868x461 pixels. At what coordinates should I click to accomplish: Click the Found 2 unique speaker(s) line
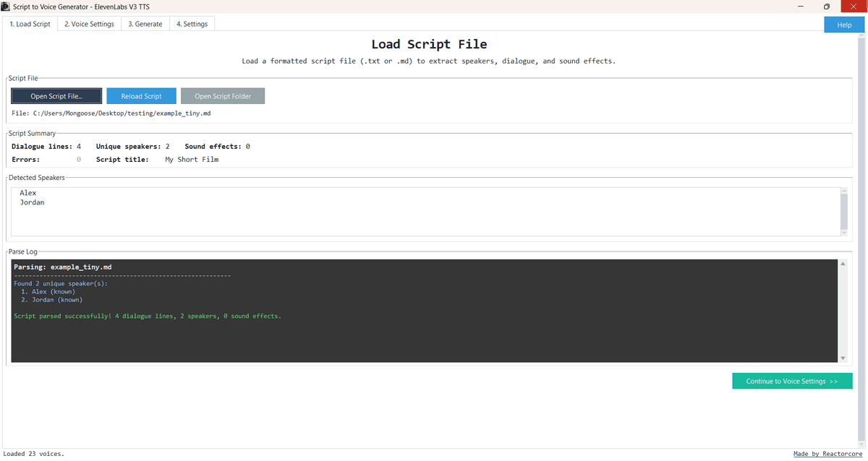[61, 283]
